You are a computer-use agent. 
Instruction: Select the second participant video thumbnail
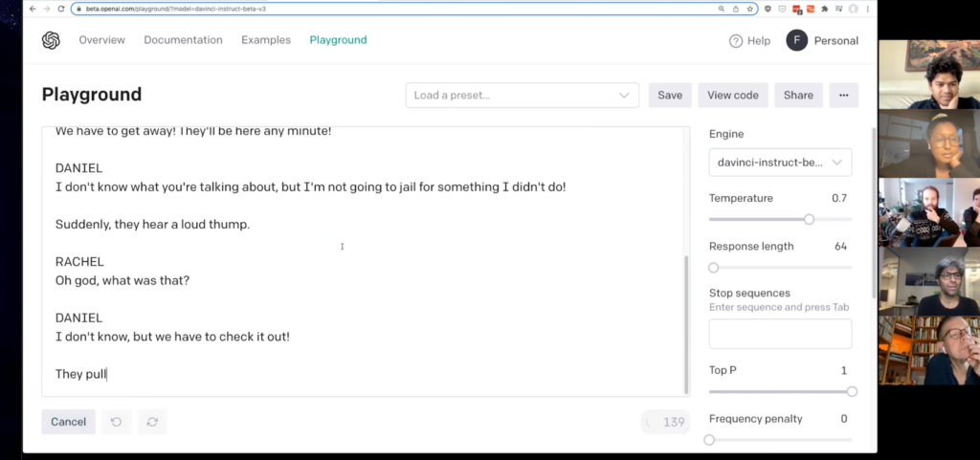[x=929, y=143]
